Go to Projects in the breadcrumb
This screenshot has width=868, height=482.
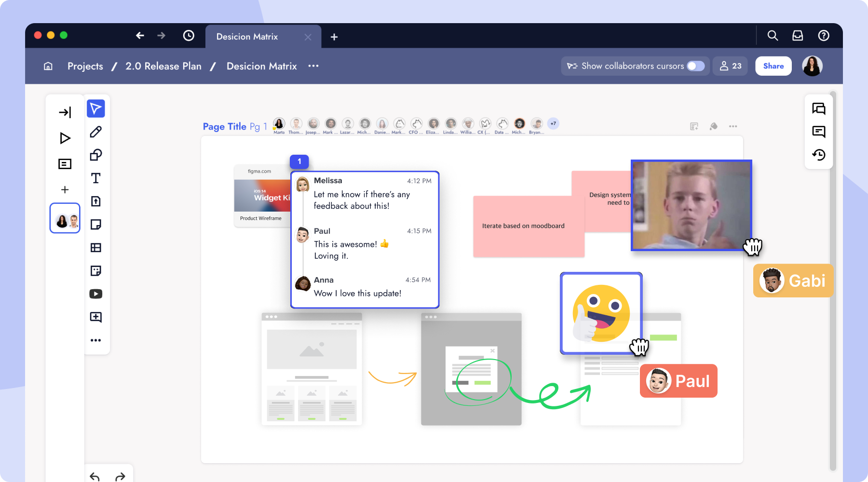point(85,66)
